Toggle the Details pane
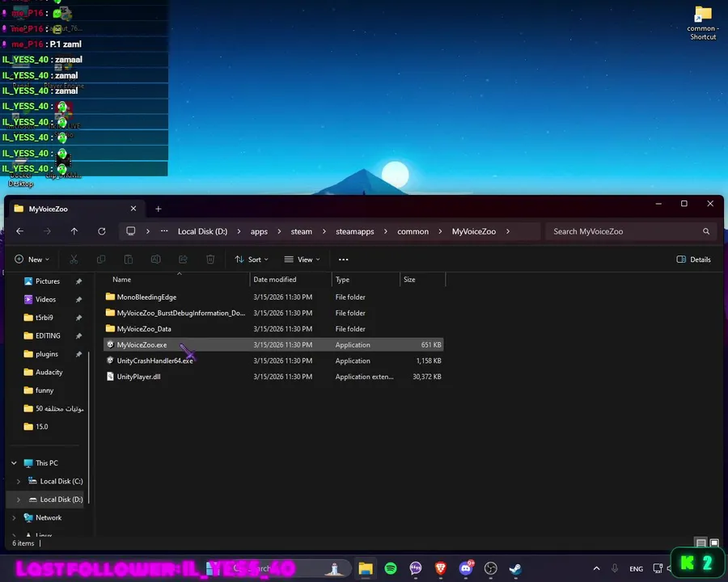The image size is (728, 582). (694, 259)
